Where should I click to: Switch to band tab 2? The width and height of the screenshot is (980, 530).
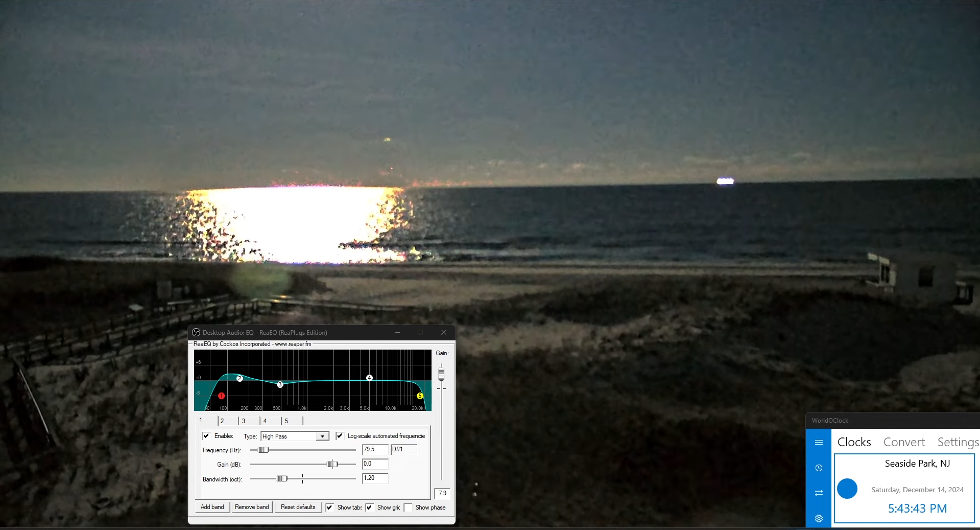[x=228, y=421]
